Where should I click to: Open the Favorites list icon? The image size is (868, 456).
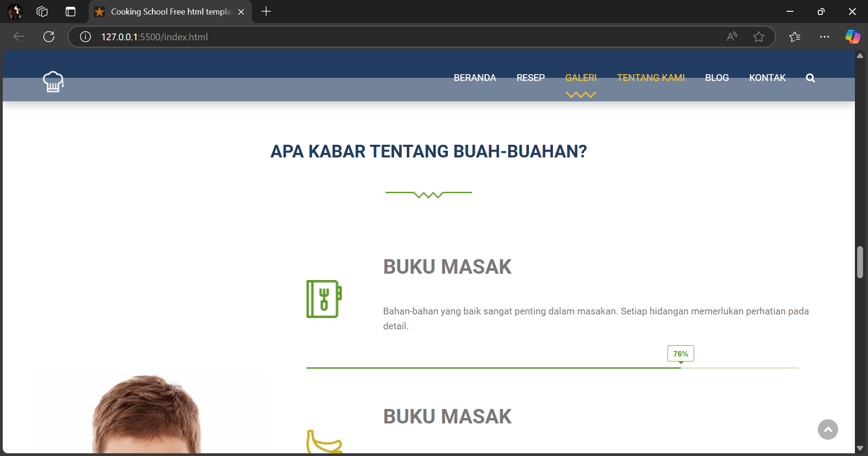pos(795,37)
